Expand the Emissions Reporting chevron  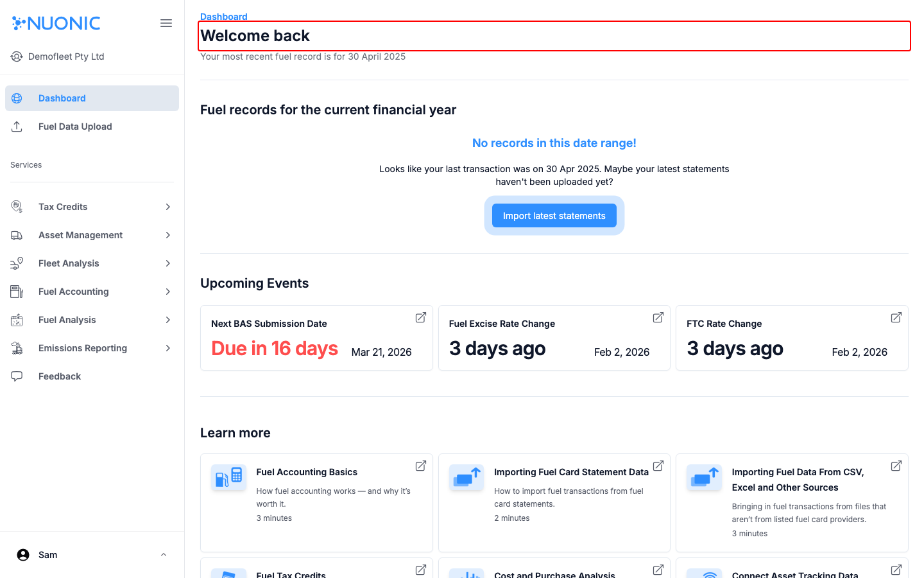(168, 348)
